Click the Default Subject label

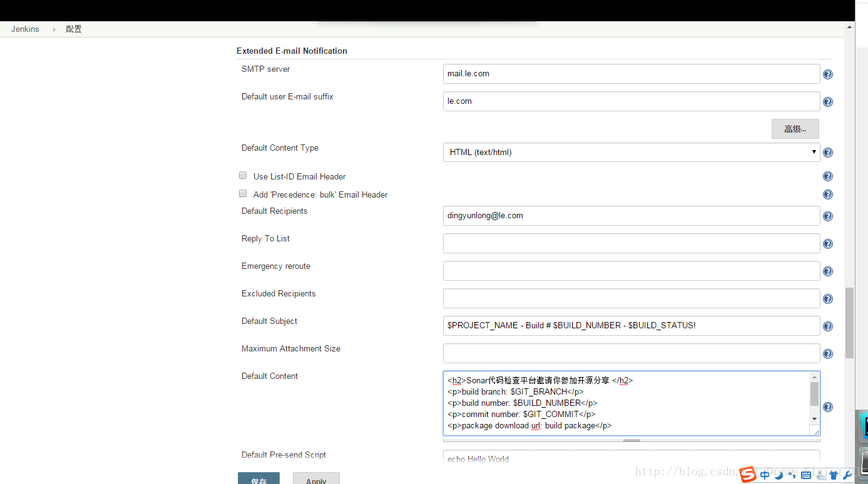(269, 321)
